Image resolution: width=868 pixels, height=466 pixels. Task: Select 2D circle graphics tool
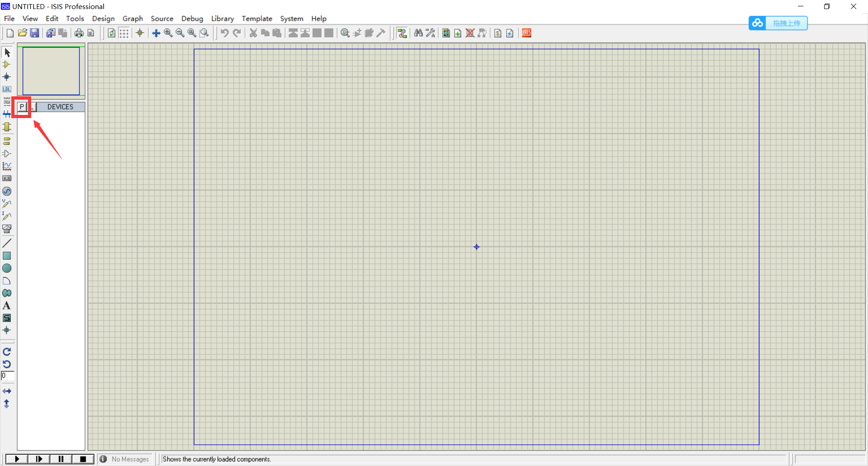pos(7,268)
